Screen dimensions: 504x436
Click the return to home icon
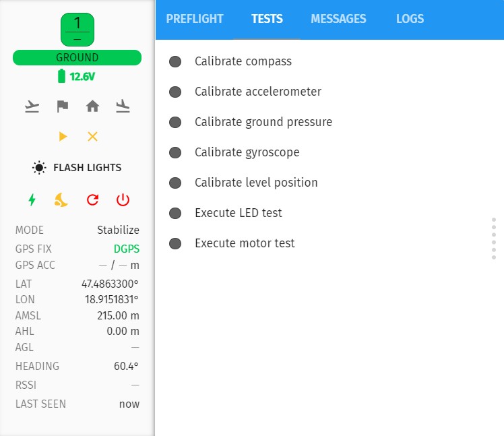point(92,106)
